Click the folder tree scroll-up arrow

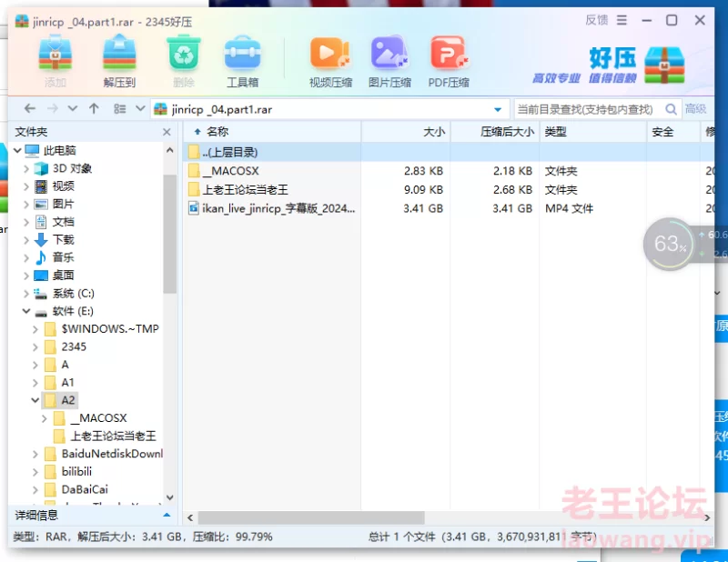170,150
